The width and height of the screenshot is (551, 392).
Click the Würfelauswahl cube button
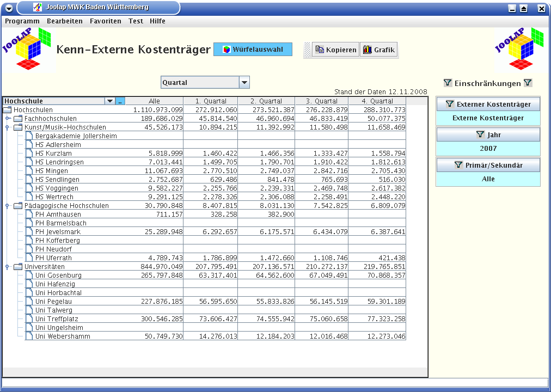click(x=253, y=50)
